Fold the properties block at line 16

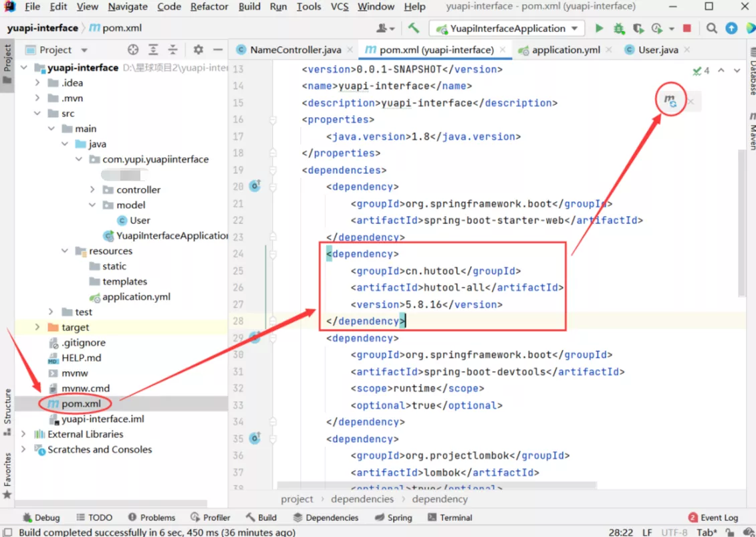pos(273,120)
